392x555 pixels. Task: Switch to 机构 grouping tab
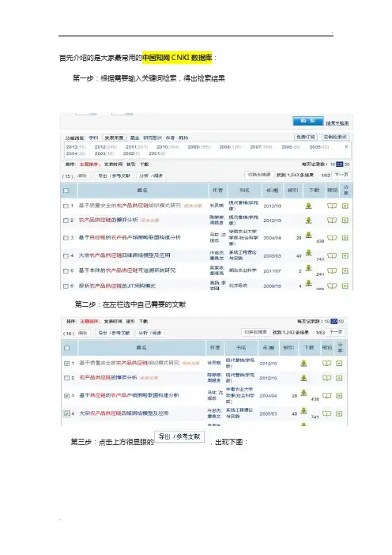pos(183,138)
